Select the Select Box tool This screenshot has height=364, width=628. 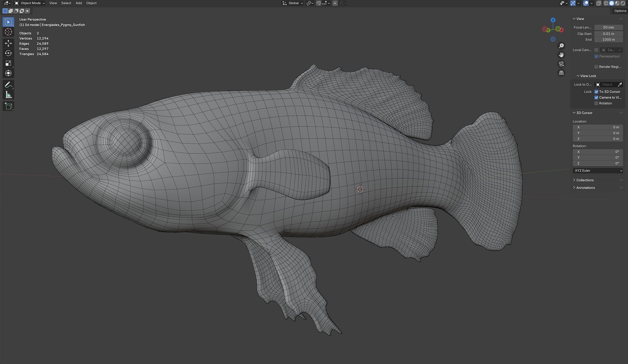[8, 22]
